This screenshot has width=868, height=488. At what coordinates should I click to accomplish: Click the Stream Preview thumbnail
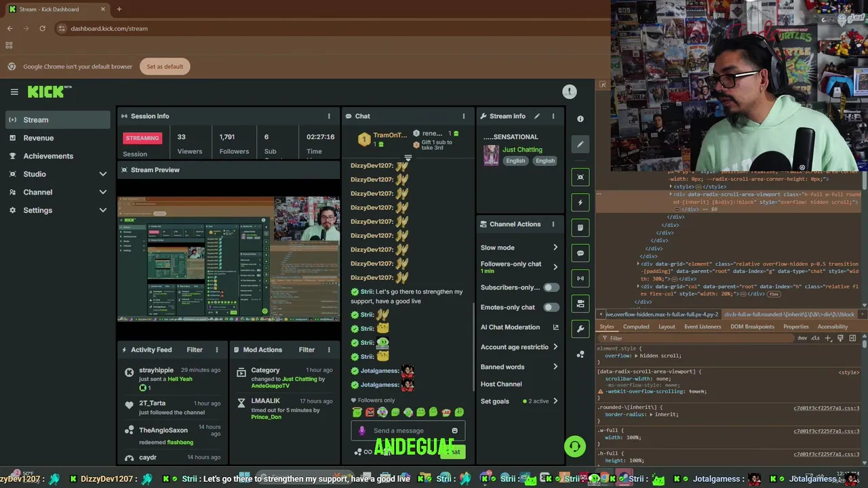[x=229, y=259]
